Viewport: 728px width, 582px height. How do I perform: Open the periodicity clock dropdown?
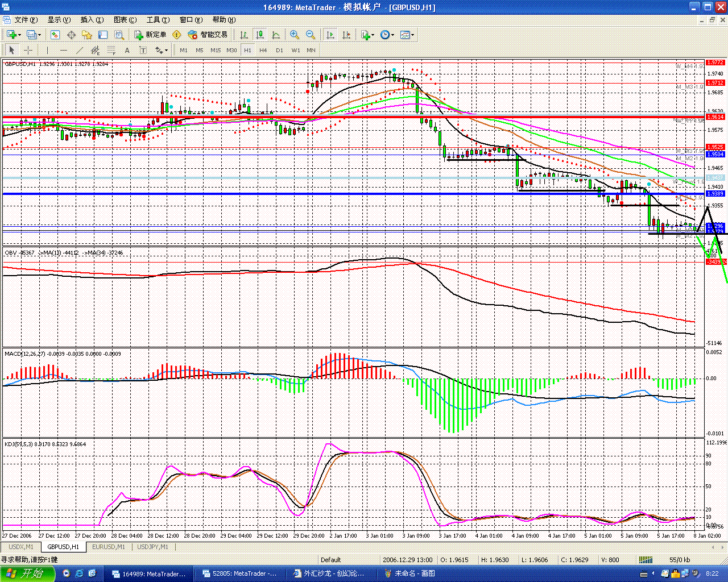pyautogui.click(x=387, y=35)
